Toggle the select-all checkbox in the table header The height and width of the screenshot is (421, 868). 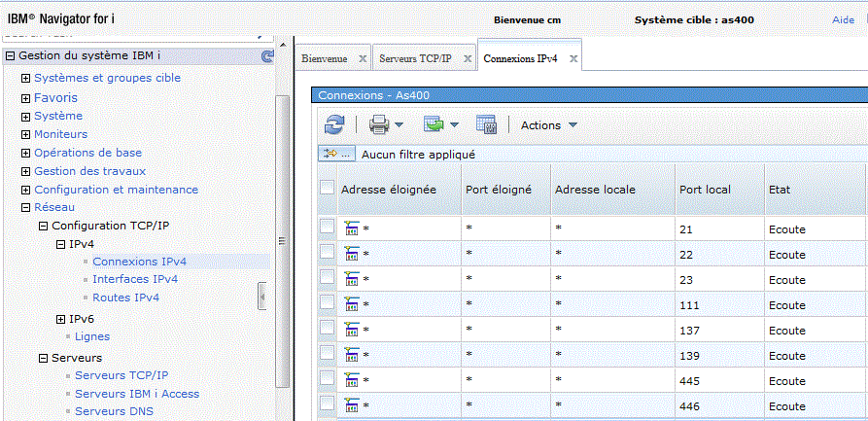click(328, 188)
